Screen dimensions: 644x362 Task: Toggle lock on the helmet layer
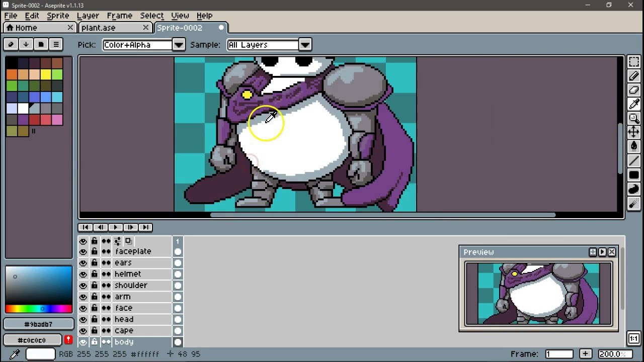point(94,274)
